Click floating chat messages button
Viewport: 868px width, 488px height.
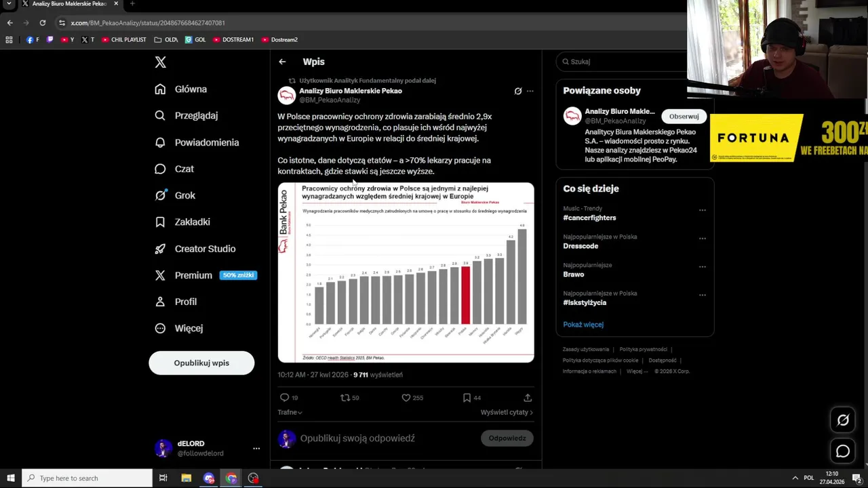[843, 451]
